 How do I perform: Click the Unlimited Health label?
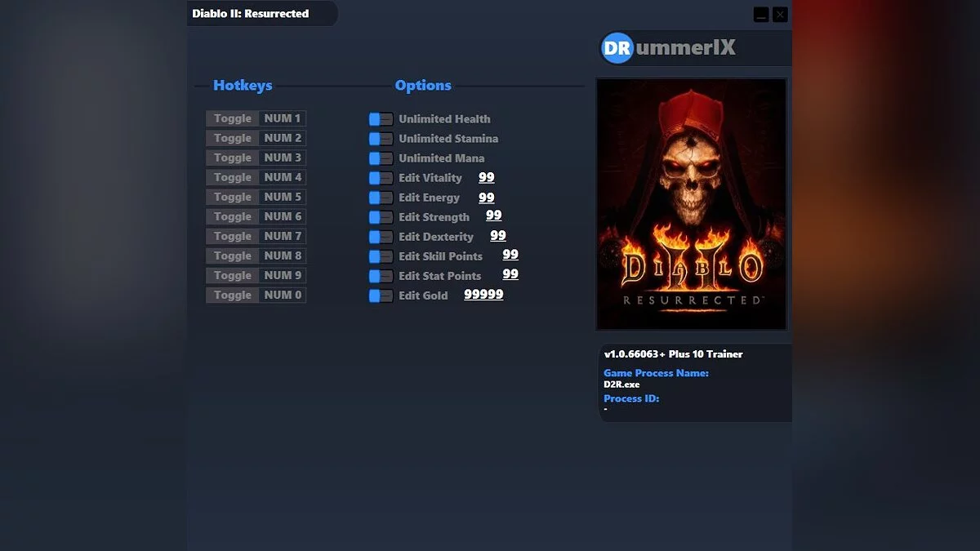(444, 119)
